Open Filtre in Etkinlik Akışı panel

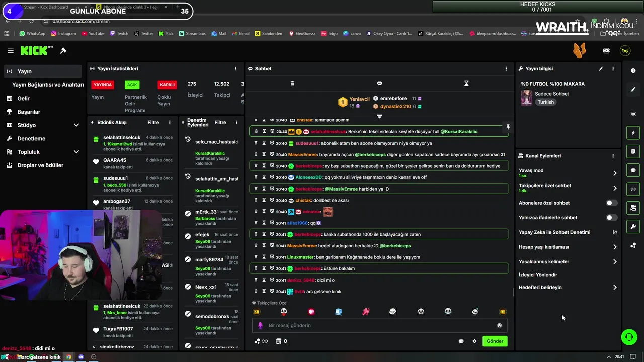[153, 122]
